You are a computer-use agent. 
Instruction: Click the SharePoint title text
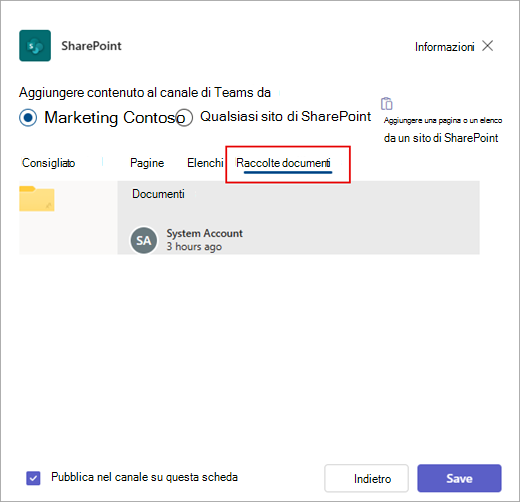click(91, 46)
